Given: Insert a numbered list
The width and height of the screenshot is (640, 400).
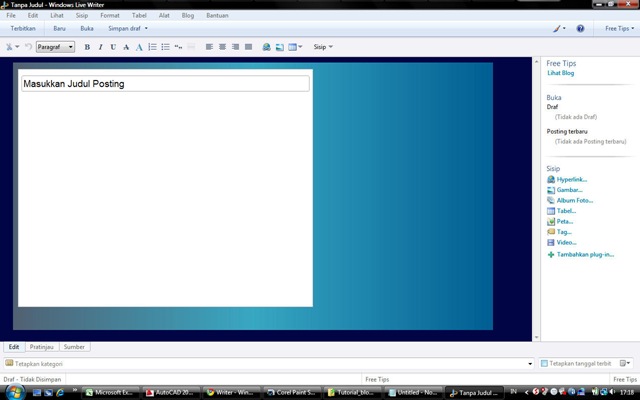Looking at the screenshot, I should [x=152, y=47].
